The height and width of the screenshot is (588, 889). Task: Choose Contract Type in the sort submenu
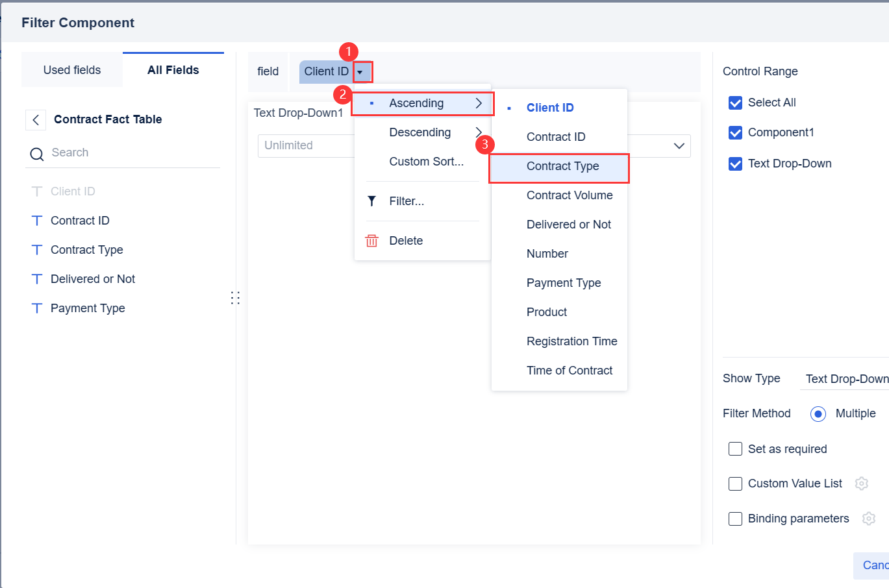pos(562,166)
